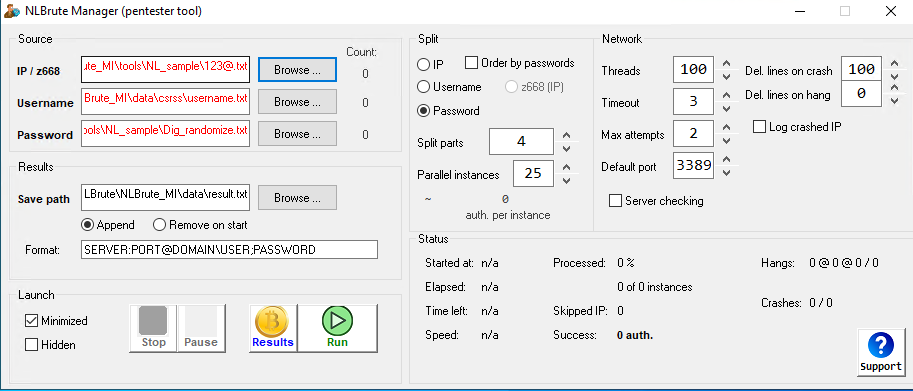913x391 pixels.
Task: Increase Threads with the up arrow
Action: (726, 64)
